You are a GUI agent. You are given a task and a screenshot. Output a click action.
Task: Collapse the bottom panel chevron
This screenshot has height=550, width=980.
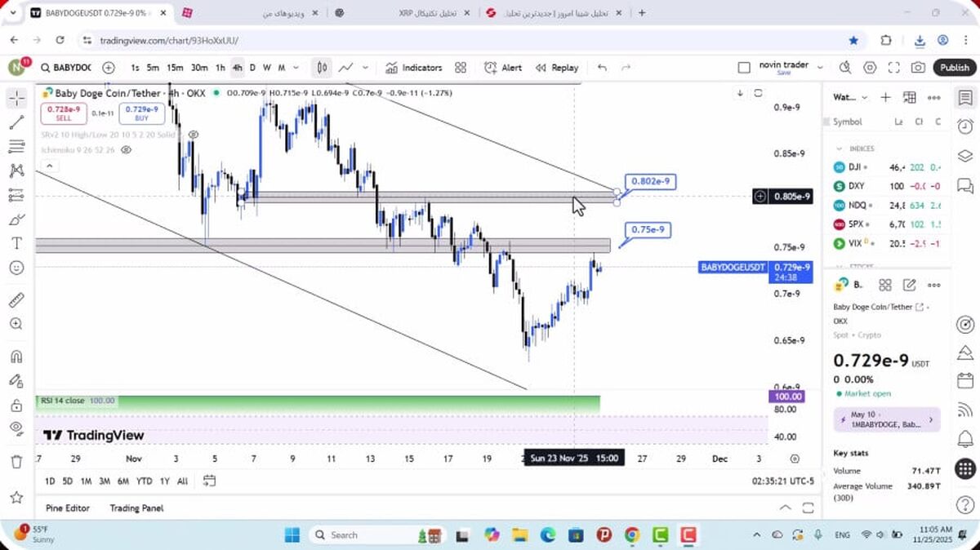[x=785, y=508]
